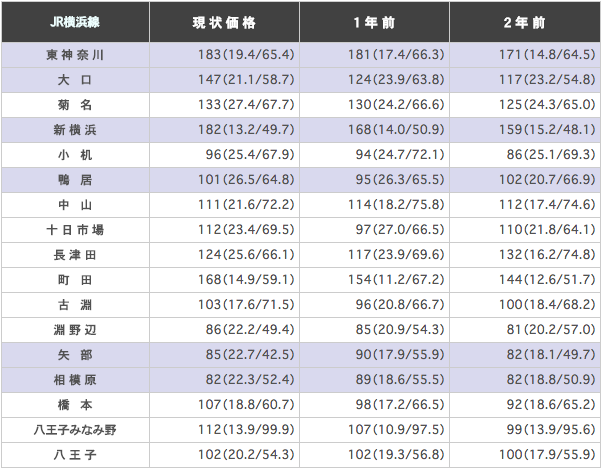The image size is (604, 470).
Task: Select the 現状価格 column header
Action: click(x=226, y=22)
